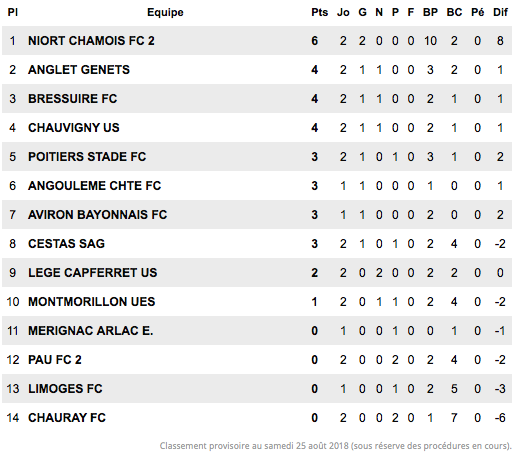This screenshot has width=515, height=461.
Task: Select LEGE CAPFERRET US team
Action: 93,273
